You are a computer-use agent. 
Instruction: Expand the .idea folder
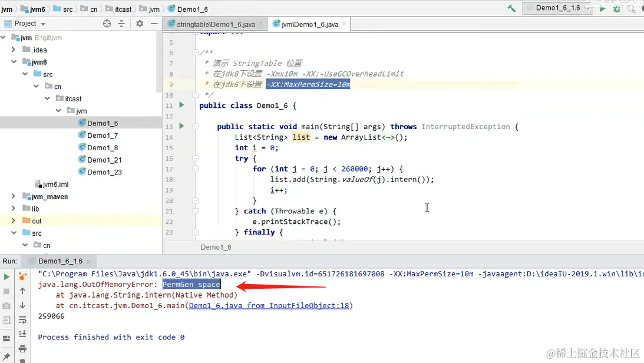coord(14,49)
